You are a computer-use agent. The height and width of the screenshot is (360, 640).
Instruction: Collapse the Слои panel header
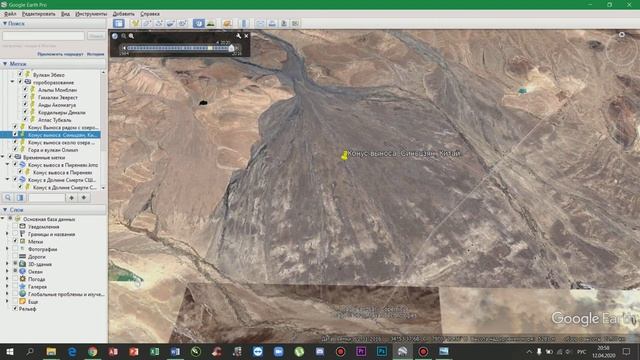(x=5, y=209)
